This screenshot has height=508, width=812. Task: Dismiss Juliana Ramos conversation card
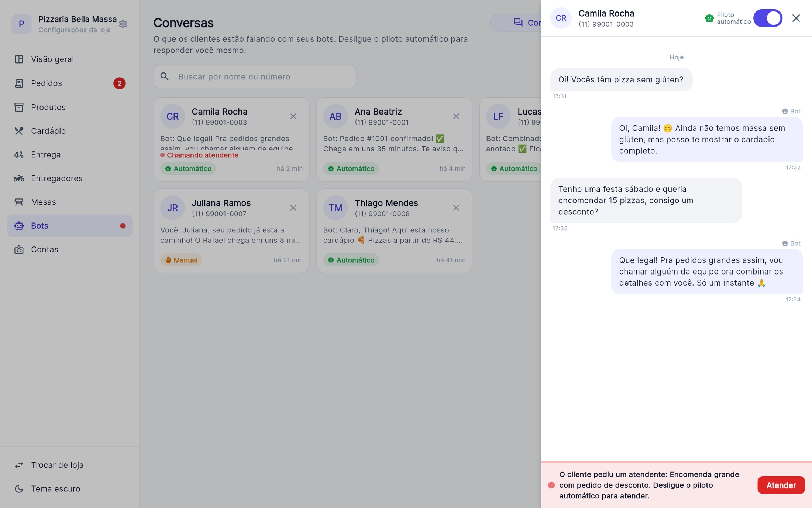293,208
